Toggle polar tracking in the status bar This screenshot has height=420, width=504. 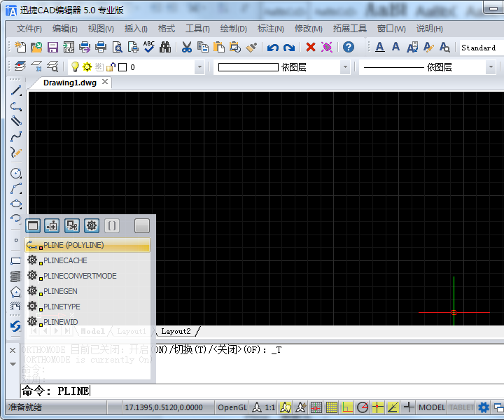tap(363, 407)
